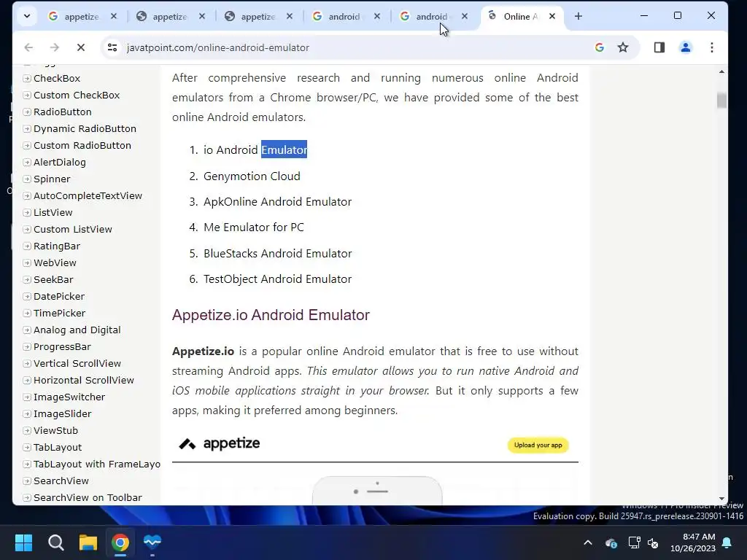The image size is (747, 560).
Task: Click the Google icon in the address bar
Action: tap(600, 47)
